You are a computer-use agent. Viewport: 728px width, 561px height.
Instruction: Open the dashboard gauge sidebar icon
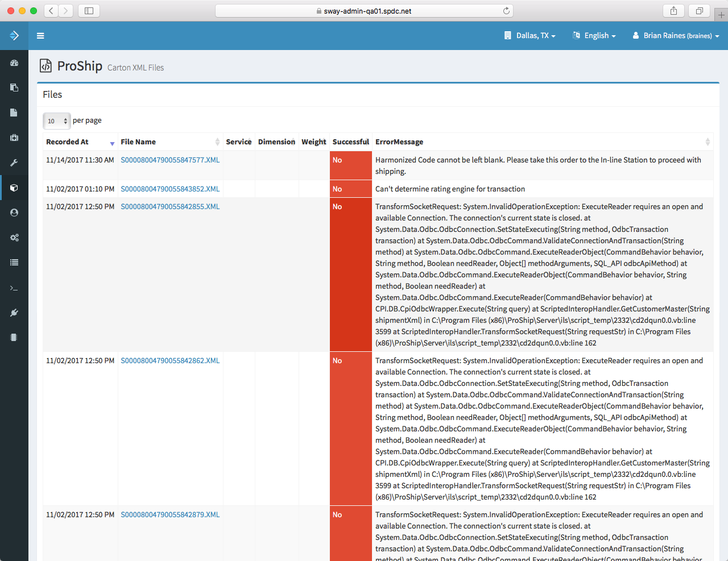click(x=14, y=63)
